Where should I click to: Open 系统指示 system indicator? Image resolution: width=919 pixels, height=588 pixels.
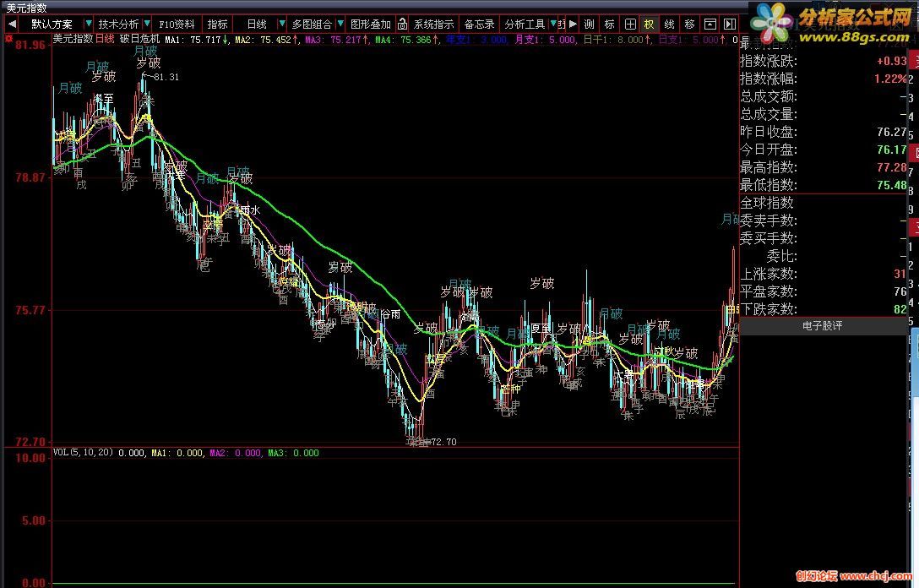pyautogui.click(x=433, y=24)
